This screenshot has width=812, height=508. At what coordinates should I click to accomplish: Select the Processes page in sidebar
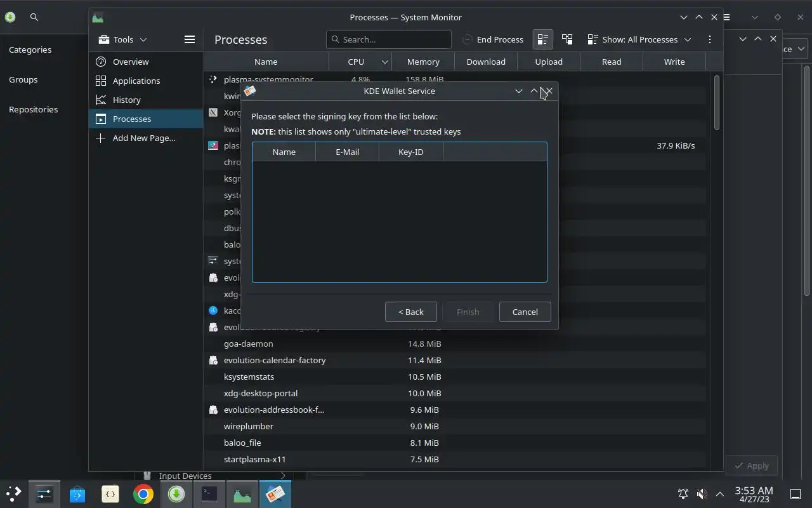coord(145,119)
